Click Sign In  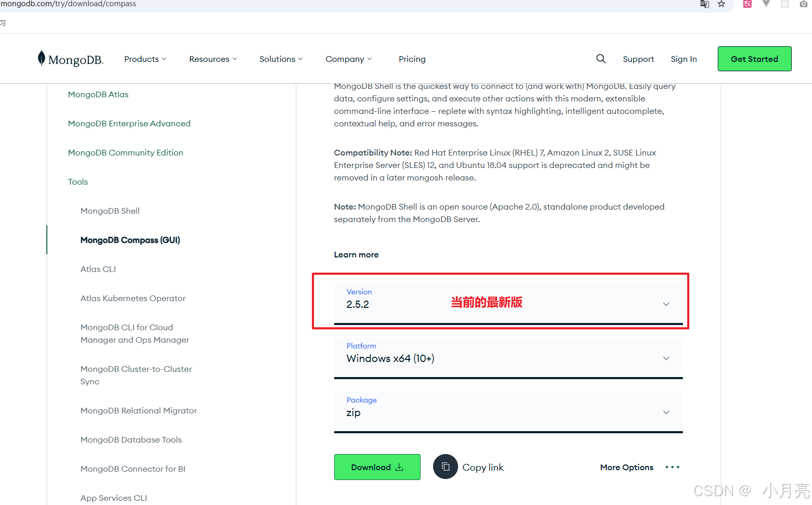coord(684,59)
